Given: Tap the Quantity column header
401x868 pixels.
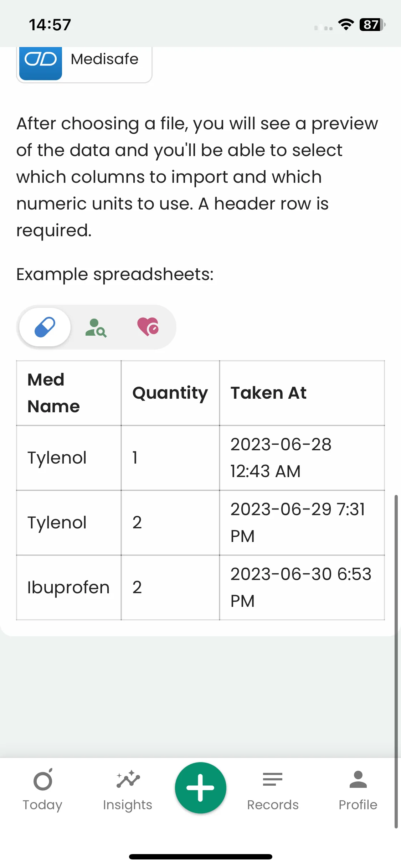Looking at the screenshot, I should pyautogui.click(x=170, y=393).
